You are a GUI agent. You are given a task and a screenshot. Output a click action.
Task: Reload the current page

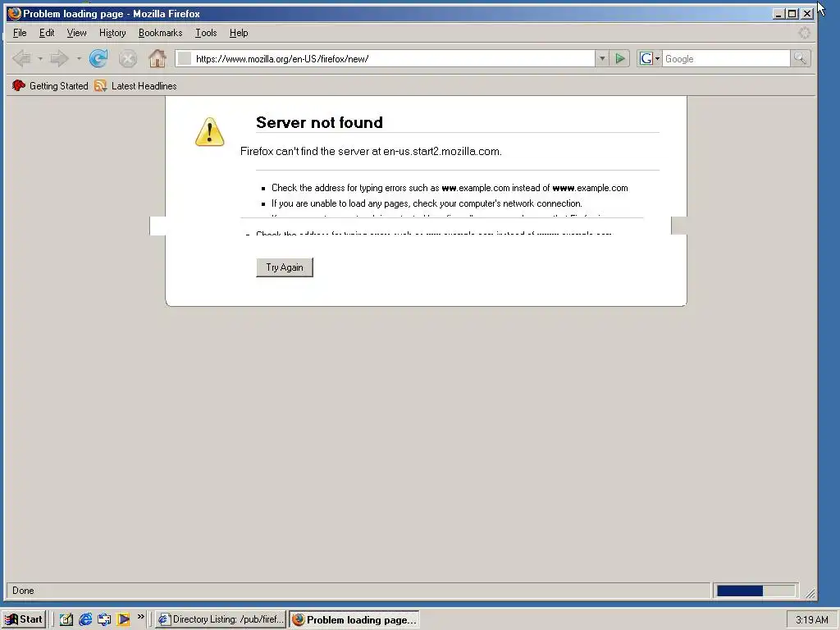98,58
